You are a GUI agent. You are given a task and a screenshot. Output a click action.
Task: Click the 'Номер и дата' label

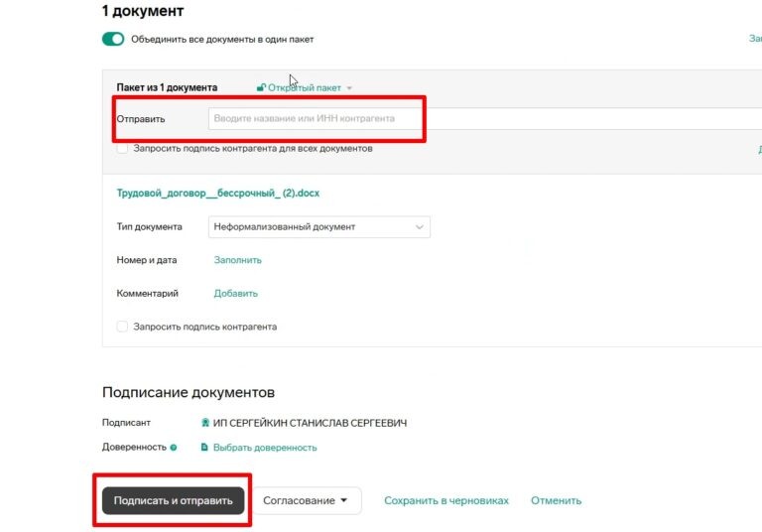pyautogui.click(x=147, y=260)
